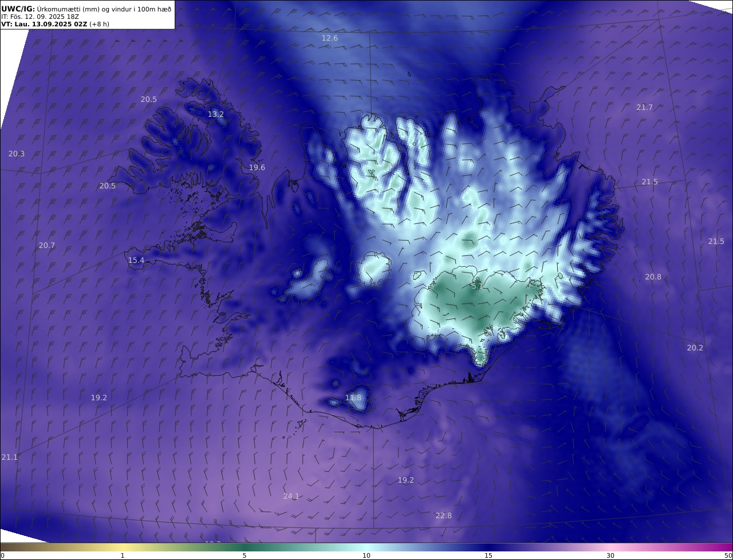
Task: Select the 19.6 value label
Action: 257,168
